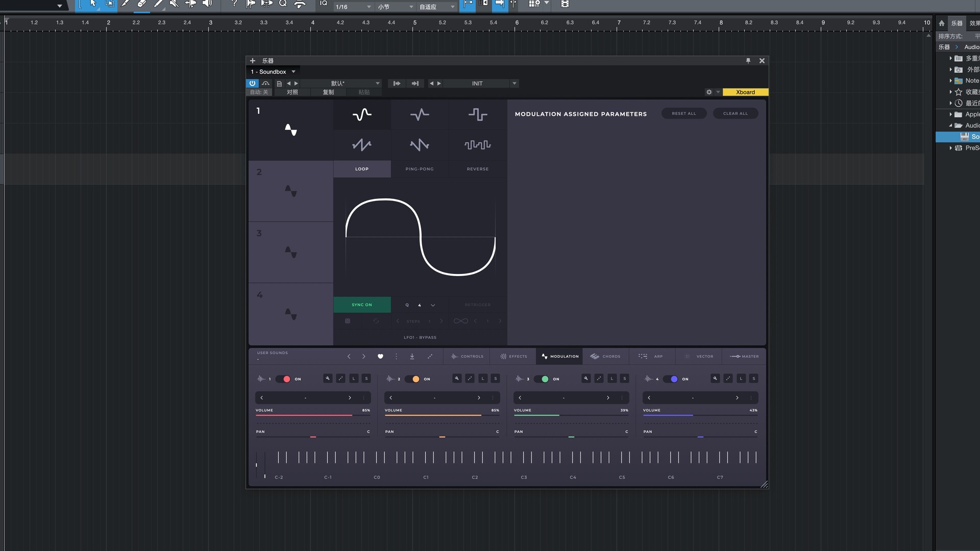The height and width of the screenshot is (551, 980).
Task: Toggle the plugin power bypass button
Action: click(252, 83)
